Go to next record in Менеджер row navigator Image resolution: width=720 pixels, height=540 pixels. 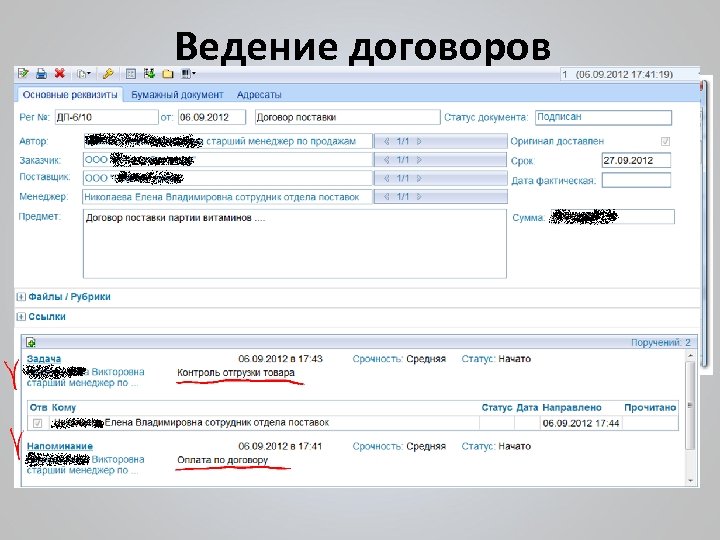pyautogui.click(x=419, y=197)
